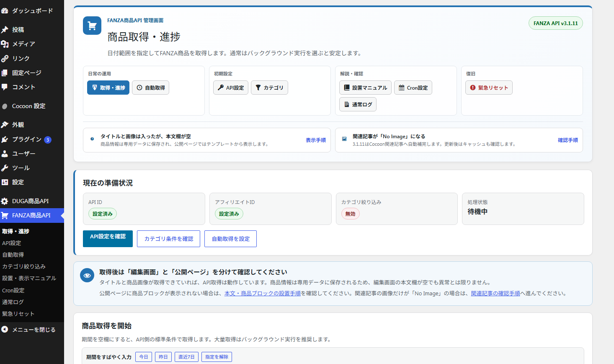The image size is (614, 364).
Task: Click 指定を解除 quick date button
Action: click(217, 357)
